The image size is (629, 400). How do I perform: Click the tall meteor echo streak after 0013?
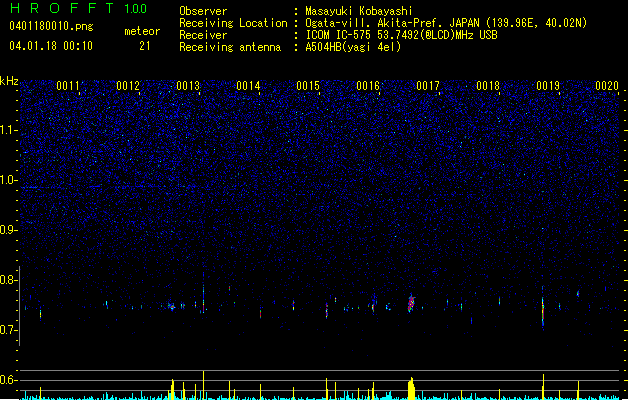pos(203,293)
